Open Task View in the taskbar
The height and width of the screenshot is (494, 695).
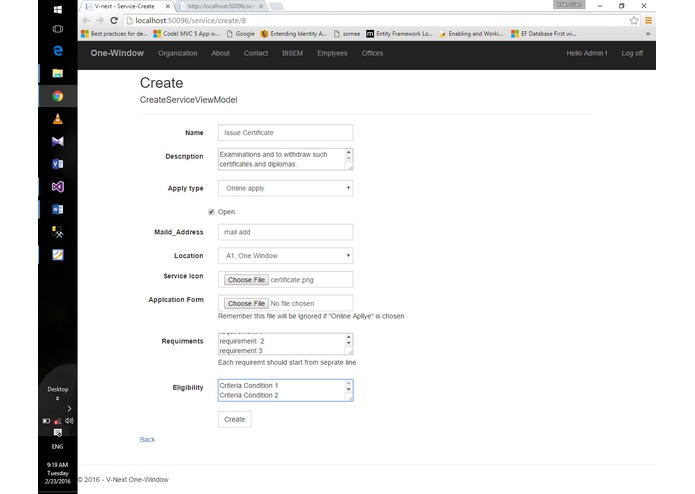[58, 29]
